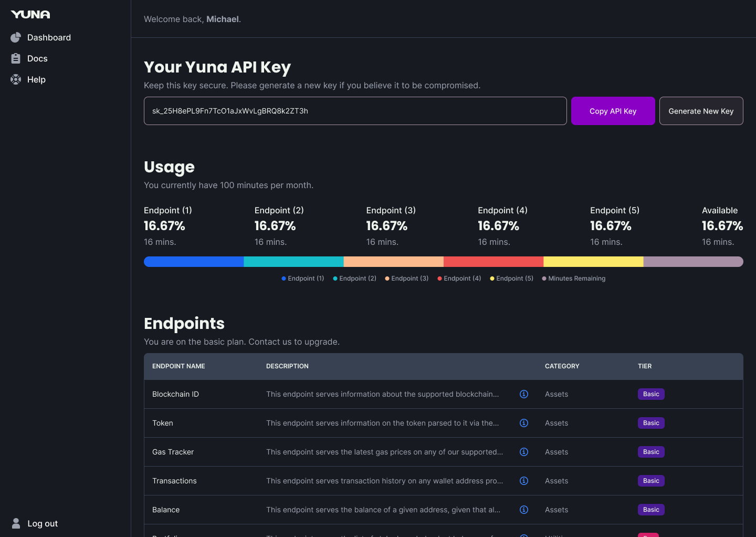
Task: Click the Transactions description text
Action: pyautogui.click(x=384, y=481)
